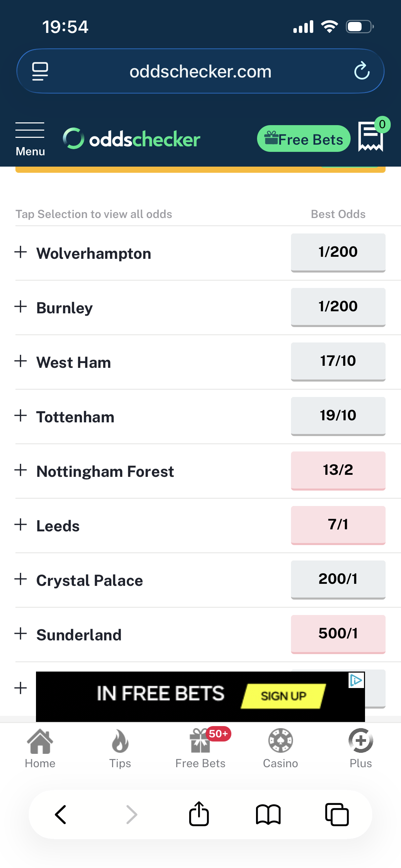The width and height of the screenshot is (401, 868).
Task: Show Safari open tabs icon
Action: coord(337,814)
